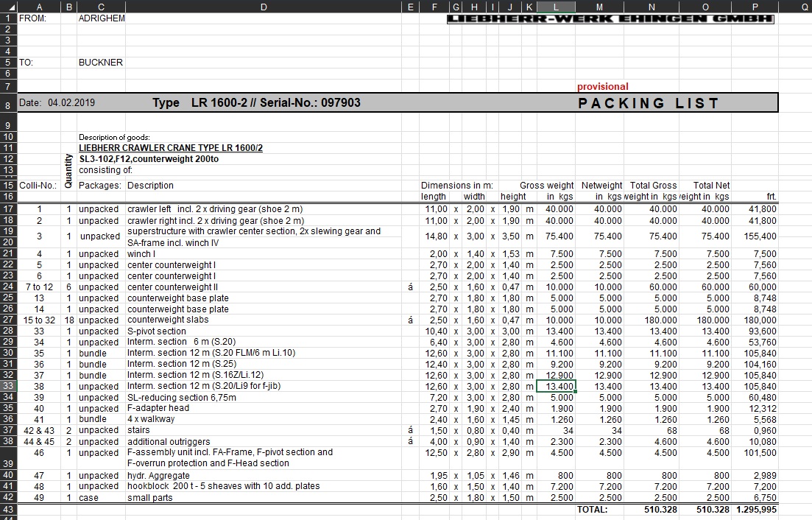Click Colli-No. cell 42 & 43
This screenshot has width=812, height=520.
[39, 430]
